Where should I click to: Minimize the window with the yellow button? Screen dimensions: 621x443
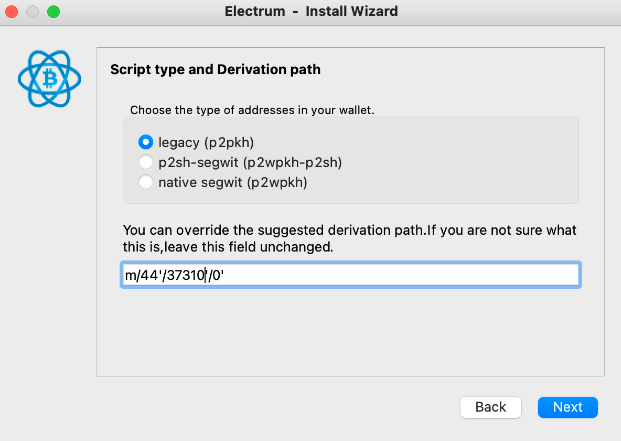coord(34,11)
